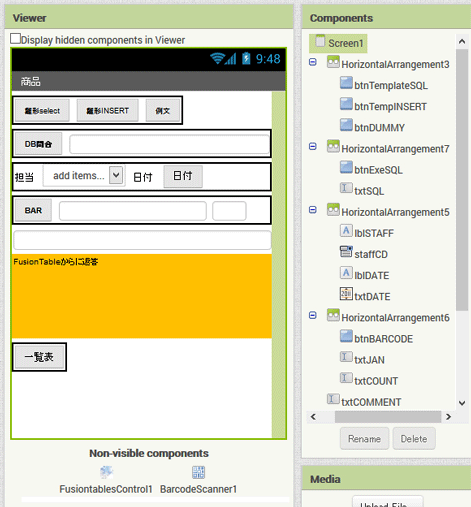
Task: Collapse the HorizontalArrangement3 tree node
Action: (x=313, y=62)
